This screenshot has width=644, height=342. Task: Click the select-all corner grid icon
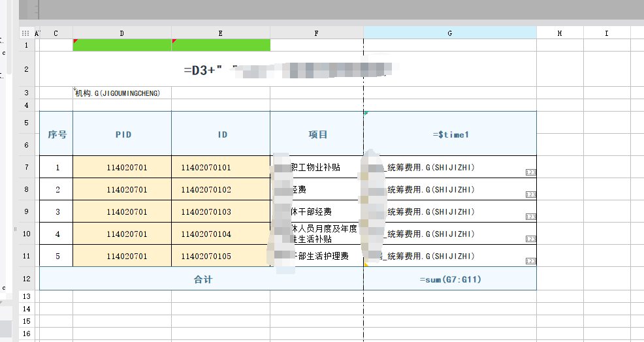[25, 33]
